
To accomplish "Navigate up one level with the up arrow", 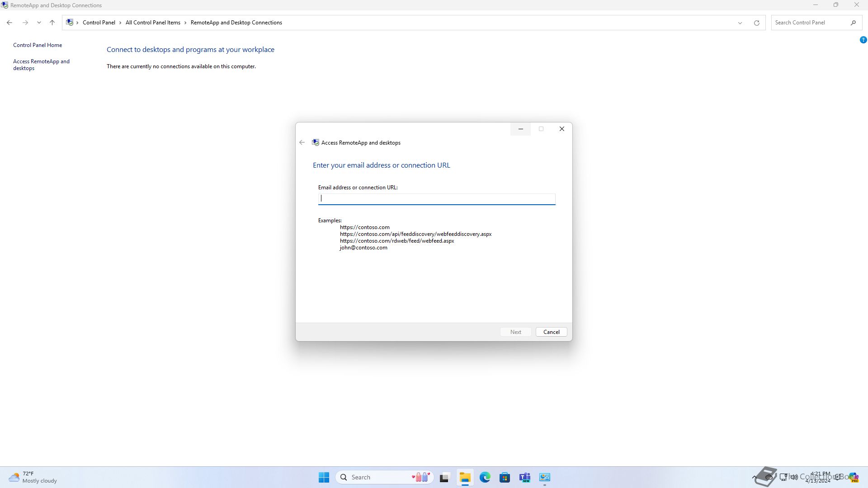I will click(52, 23).
